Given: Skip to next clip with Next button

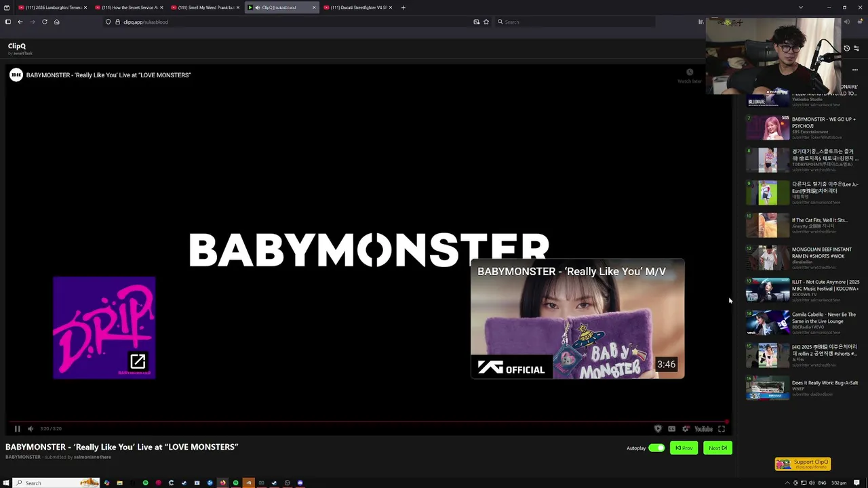Looking at the screenshot, I should pyautogui.click(x=717, y=448).
